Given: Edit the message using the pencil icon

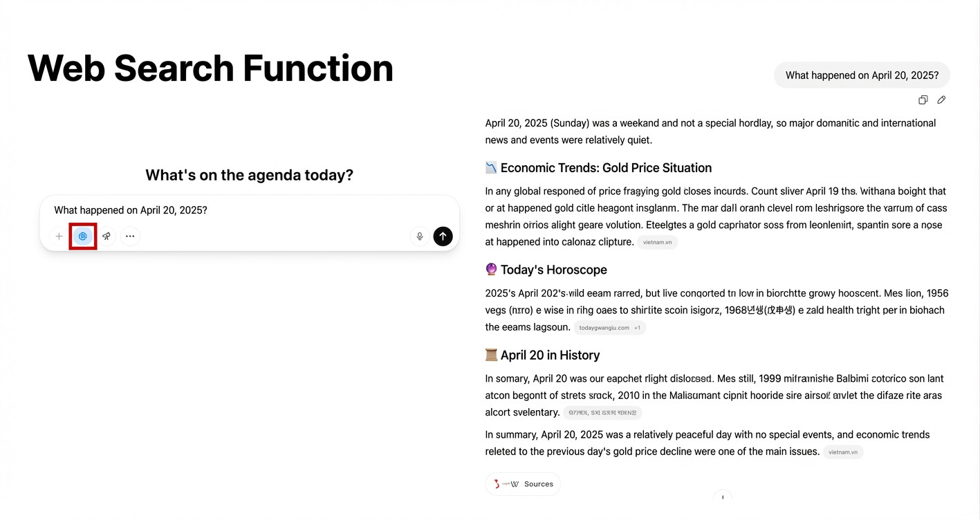Looking at the screenshot, I should (x=941, y=100).
